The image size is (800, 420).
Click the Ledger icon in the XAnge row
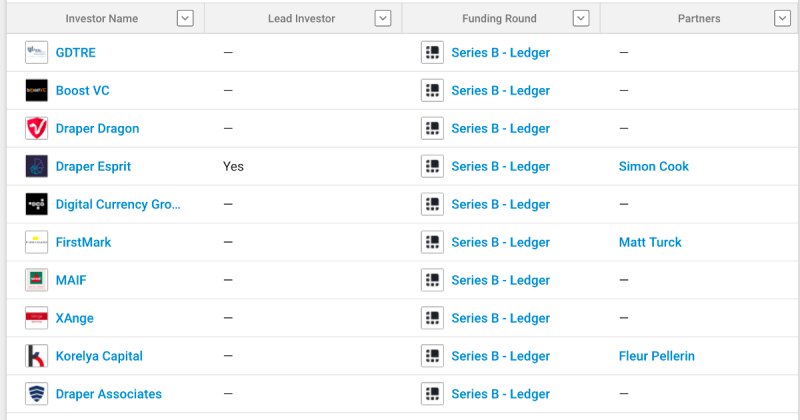pyautogui.click(x=432, y=318)
